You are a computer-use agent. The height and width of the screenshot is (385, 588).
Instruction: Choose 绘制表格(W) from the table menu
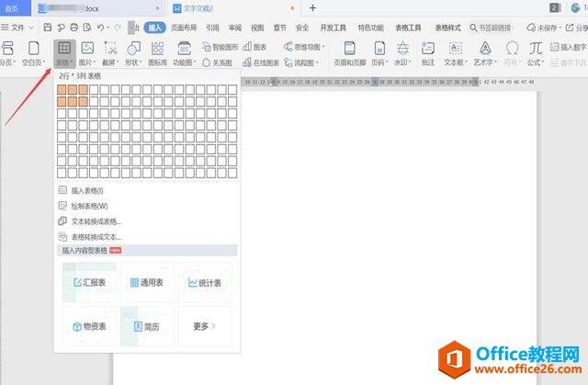tap(88, 206)
